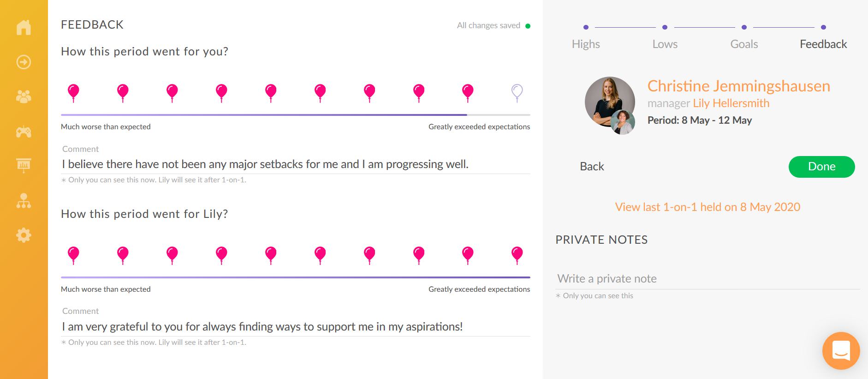
Task: Open View last 1-on-1 held link
Action: click(707, 207)
